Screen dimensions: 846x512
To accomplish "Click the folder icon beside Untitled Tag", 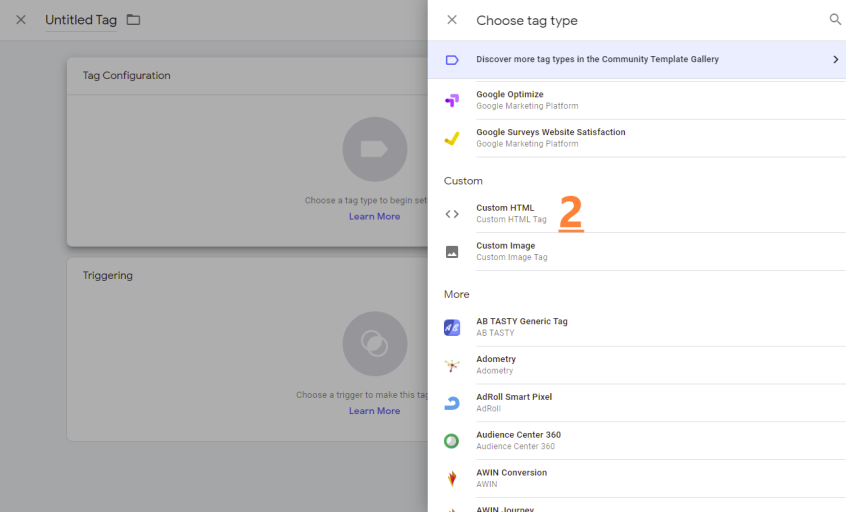I will click(x=133, y=20).
